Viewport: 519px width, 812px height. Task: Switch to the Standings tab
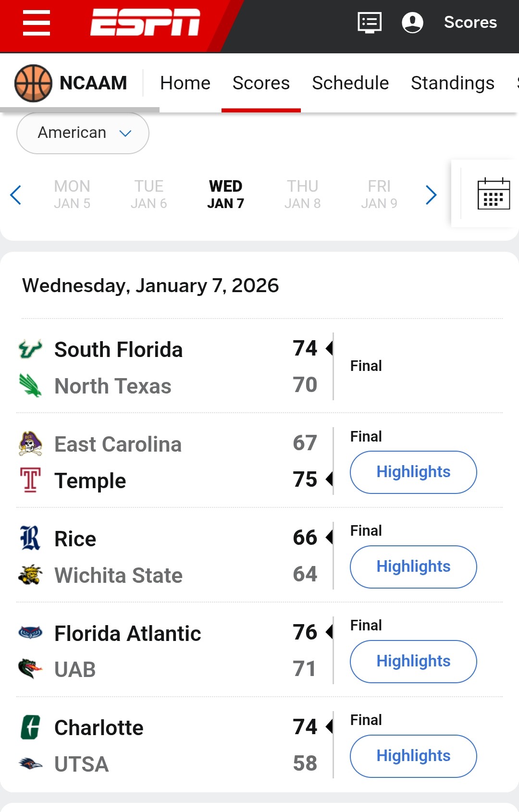point(452,83)
